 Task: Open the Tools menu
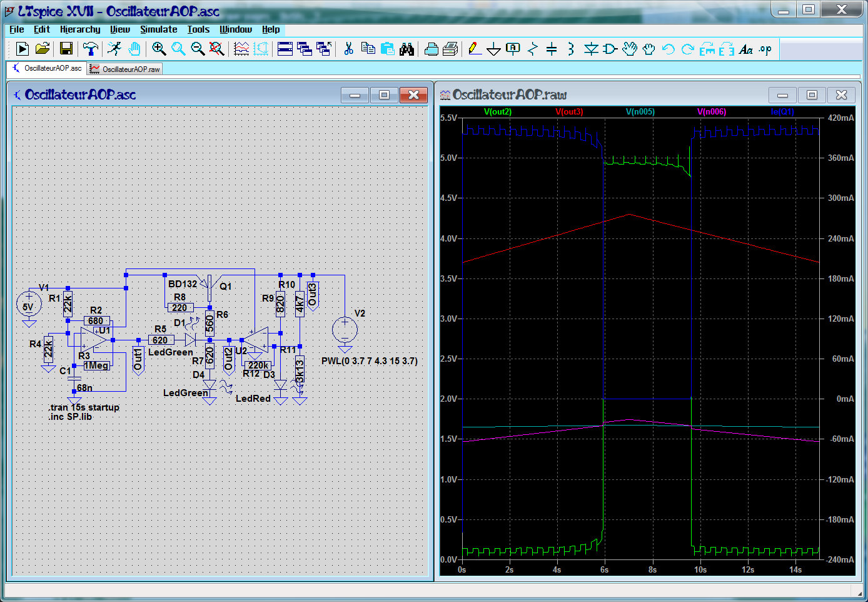[198, 29]
